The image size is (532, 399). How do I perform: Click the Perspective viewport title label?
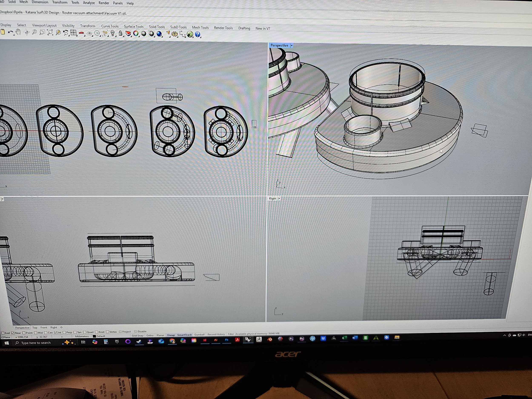pos(279,46)
